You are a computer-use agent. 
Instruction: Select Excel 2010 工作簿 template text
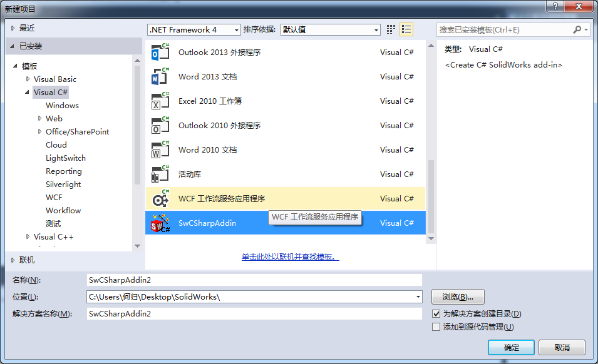coord(210,101)
